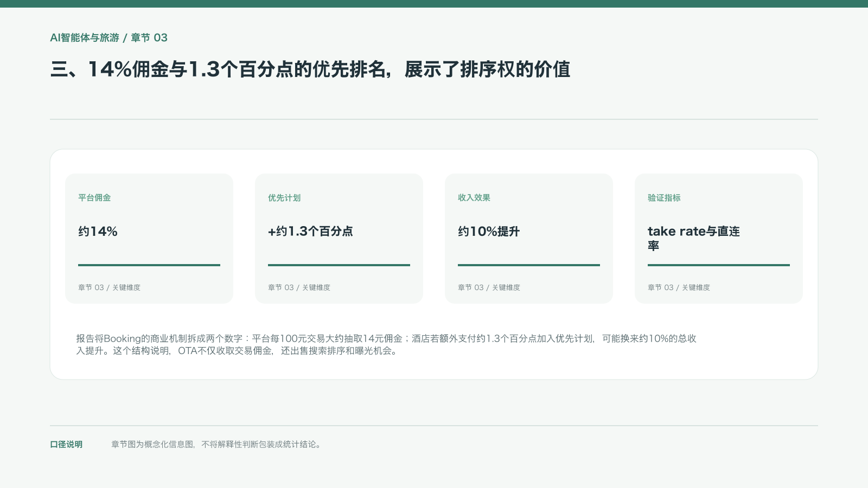
Task: Click "章节 03 / 关键维度" in 验证指标 card
Action: click(x=679, y=287)
